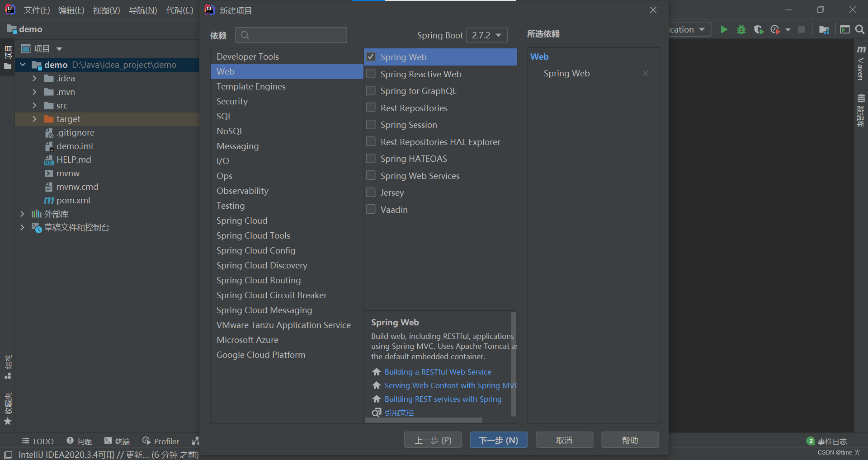Run with coverage shield icon
The image size is (868, 460).
(x=759, y=29)
